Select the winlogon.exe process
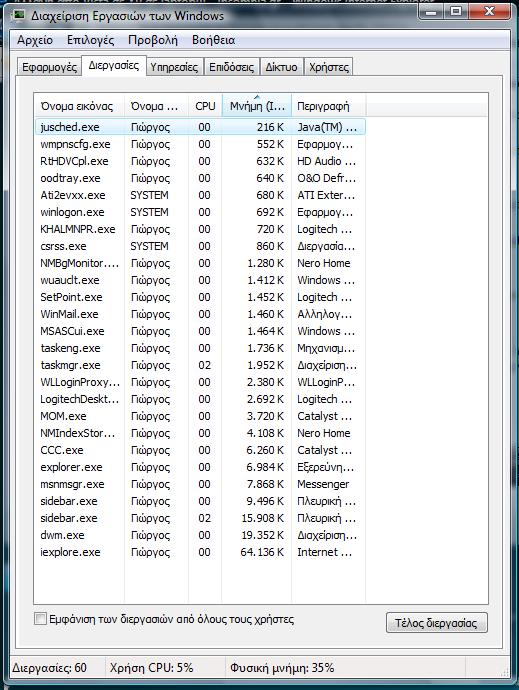The image size is (519, 690). coord(200,212)
